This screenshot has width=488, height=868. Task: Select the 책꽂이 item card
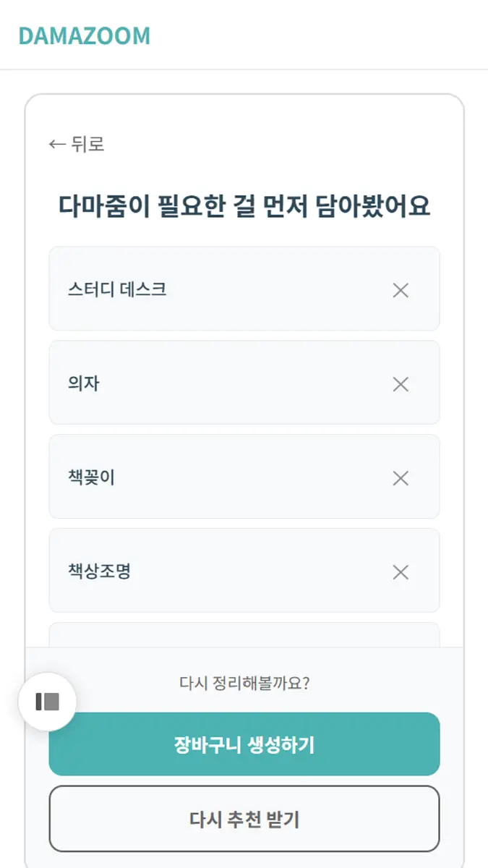tap(244, 477)
